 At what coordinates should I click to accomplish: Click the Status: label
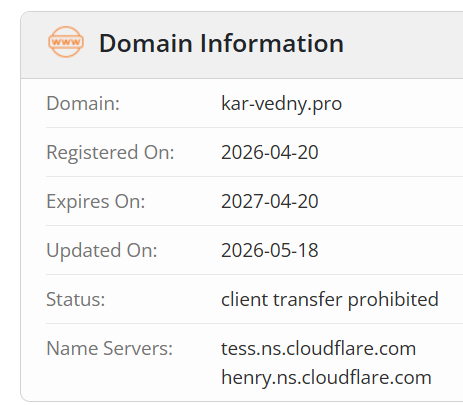(76, 299)
